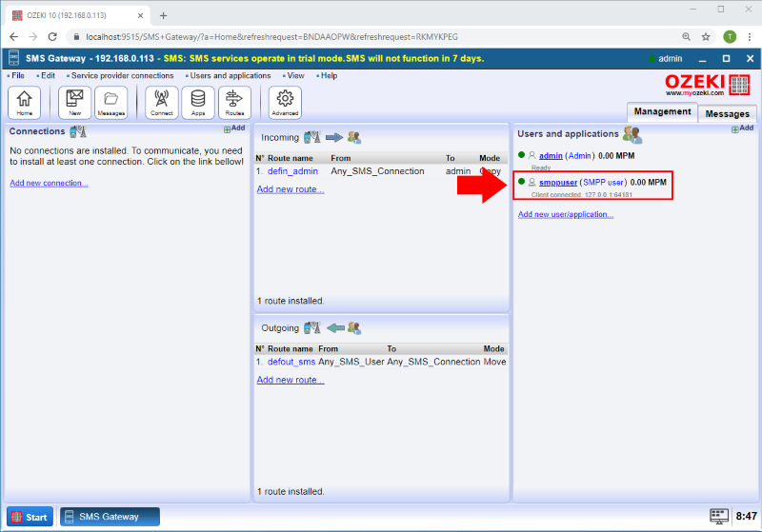Click Add new route under Outgoing
Viewport: 762px width, 532px height.
(291, 380)
